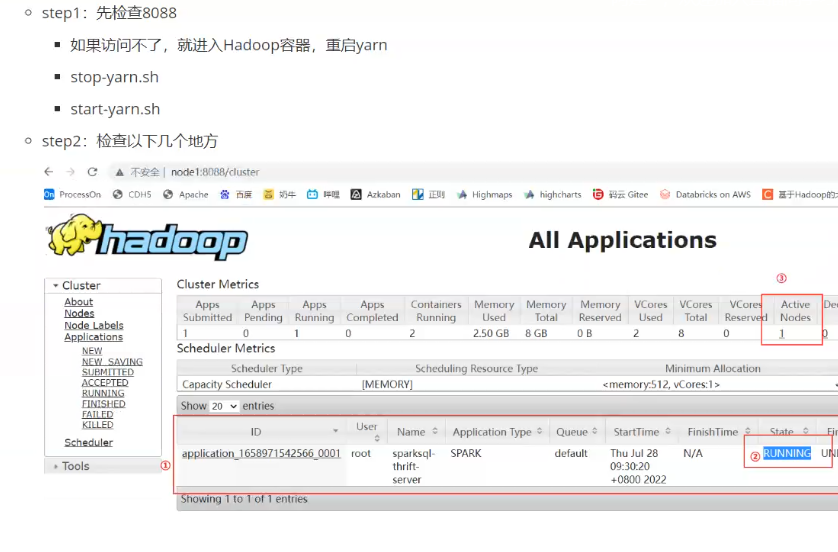Reload the node1:8088 page
The image size is (838, 552).
[92, 172]
